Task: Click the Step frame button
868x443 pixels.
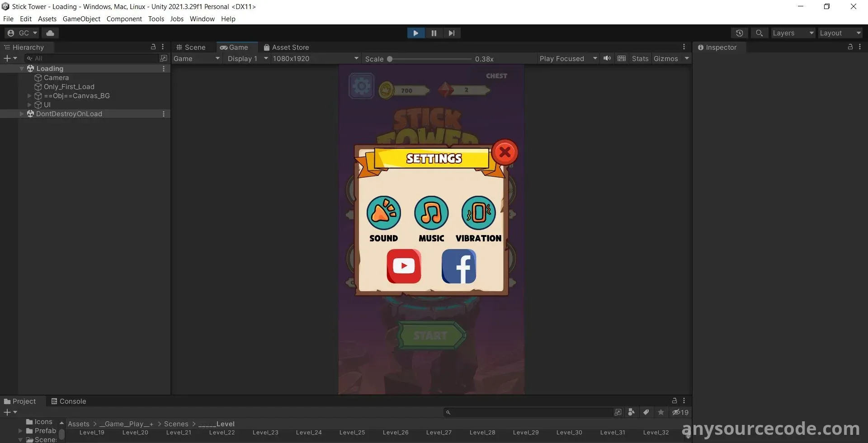Action: click(451, 33)
